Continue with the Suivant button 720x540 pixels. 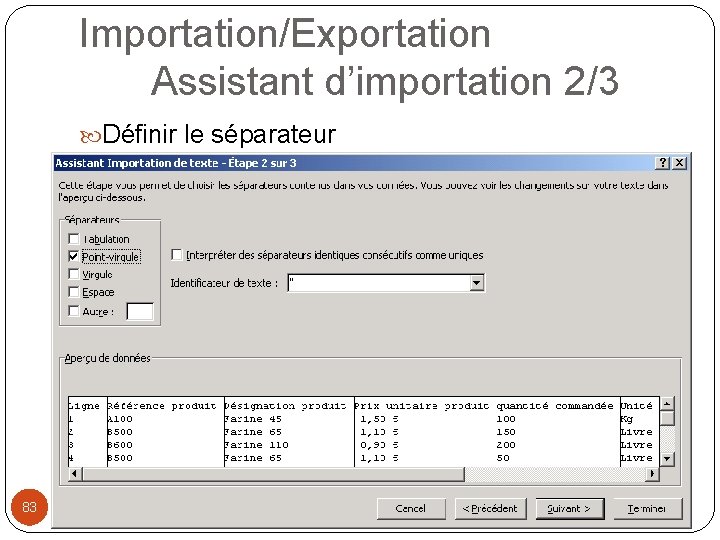point(570,509)
